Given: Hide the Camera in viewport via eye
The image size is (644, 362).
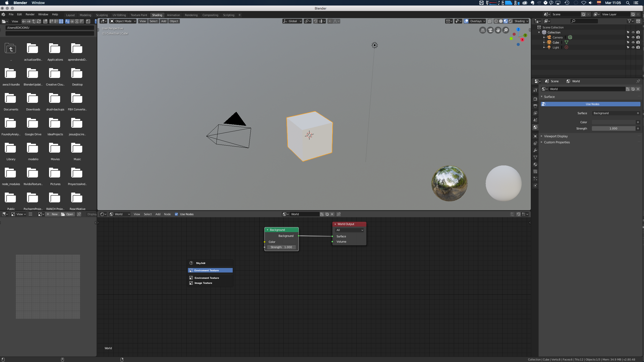Looking at the screenshot, I should pos(633,37).
